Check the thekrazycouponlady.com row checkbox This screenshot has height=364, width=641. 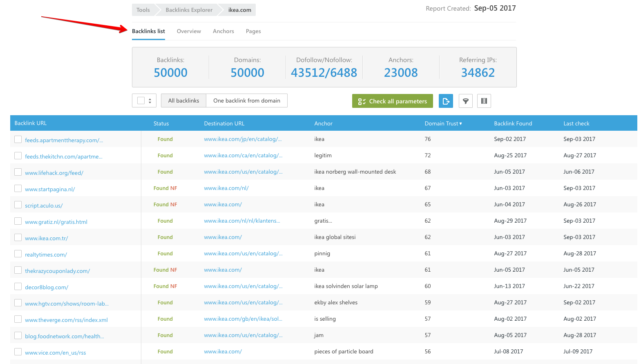click(x=18, y=270)
